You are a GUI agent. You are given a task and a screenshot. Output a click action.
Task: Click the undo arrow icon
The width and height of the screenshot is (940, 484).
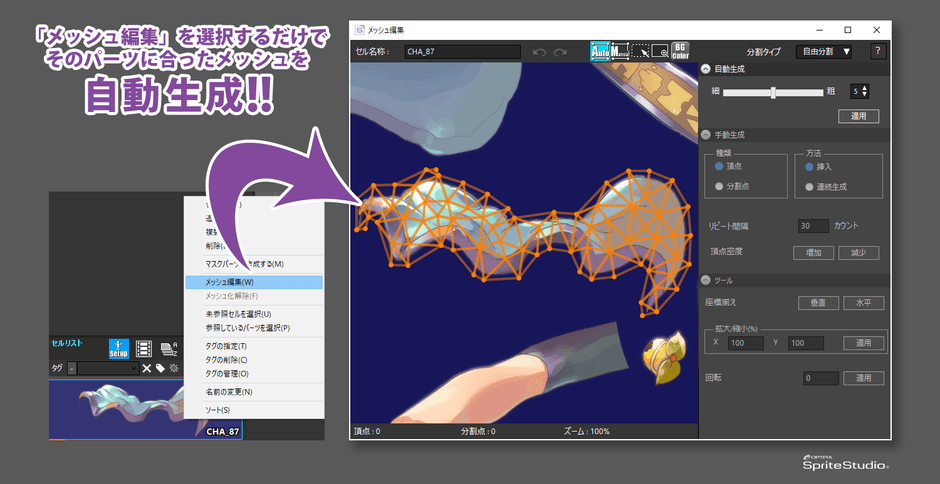click(540, 52)
